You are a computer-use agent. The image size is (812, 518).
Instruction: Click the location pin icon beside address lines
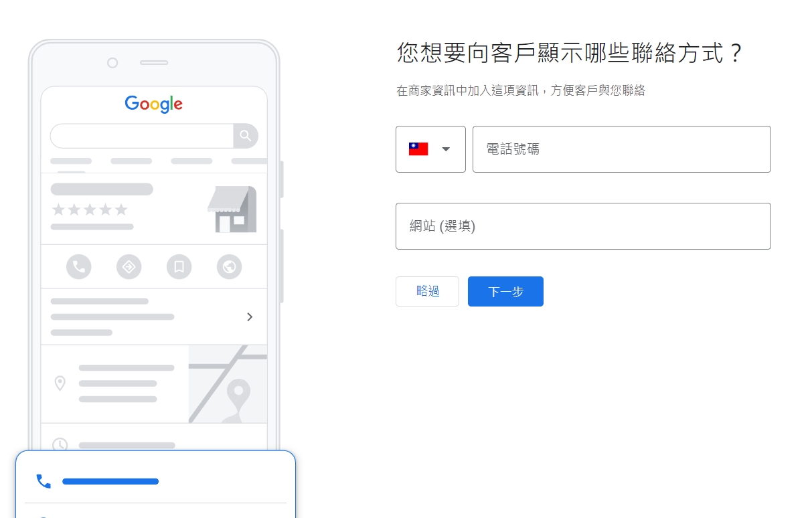coord(60,383)
